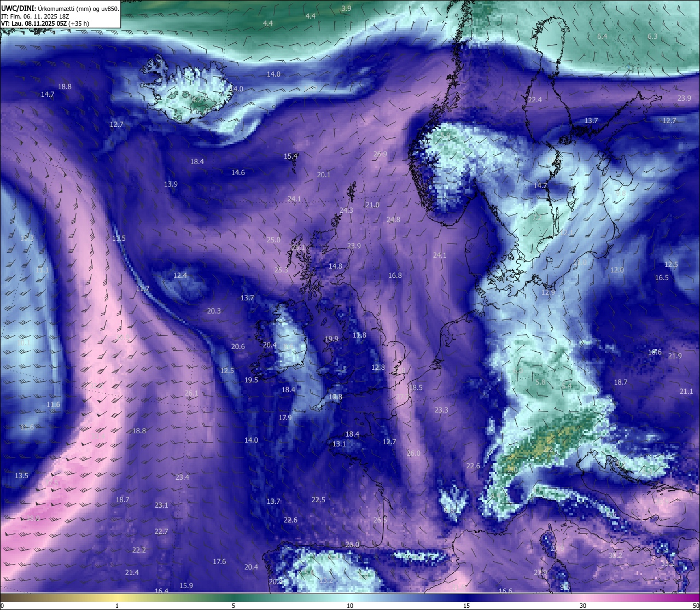
Task: Click the map value '11.7'
Action: tap(143, 288)
